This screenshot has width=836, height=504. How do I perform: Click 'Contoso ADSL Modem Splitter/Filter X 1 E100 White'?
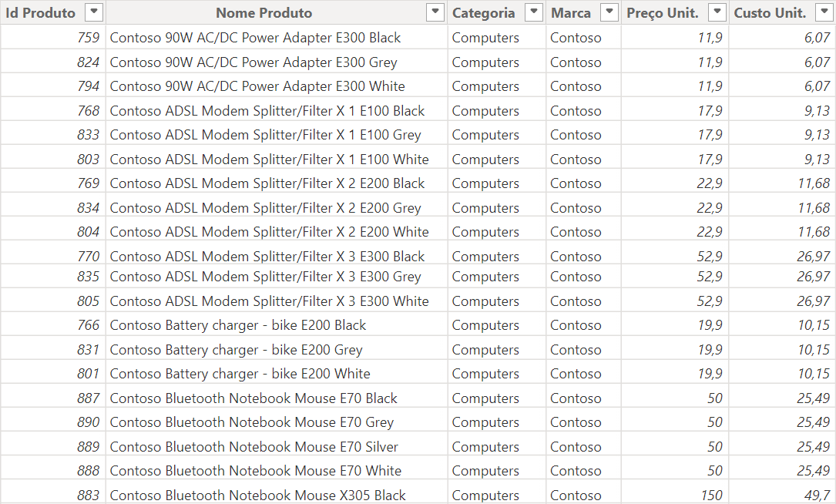tap(269, 160)
